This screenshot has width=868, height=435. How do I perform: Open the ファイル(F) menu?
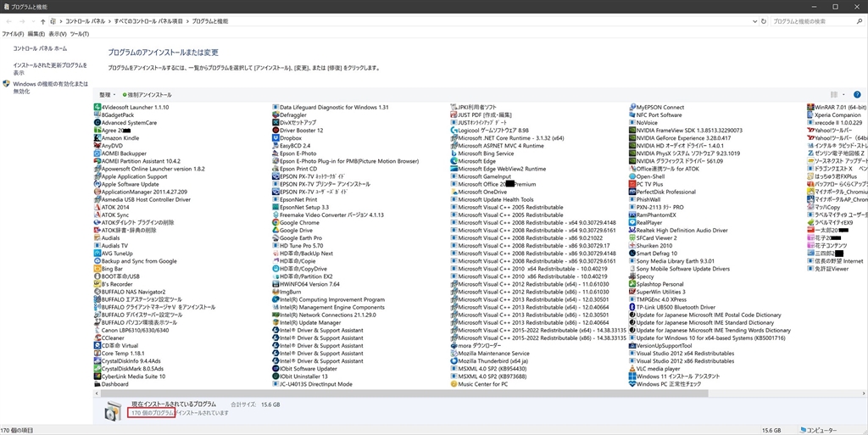click(x=13, y=34)
